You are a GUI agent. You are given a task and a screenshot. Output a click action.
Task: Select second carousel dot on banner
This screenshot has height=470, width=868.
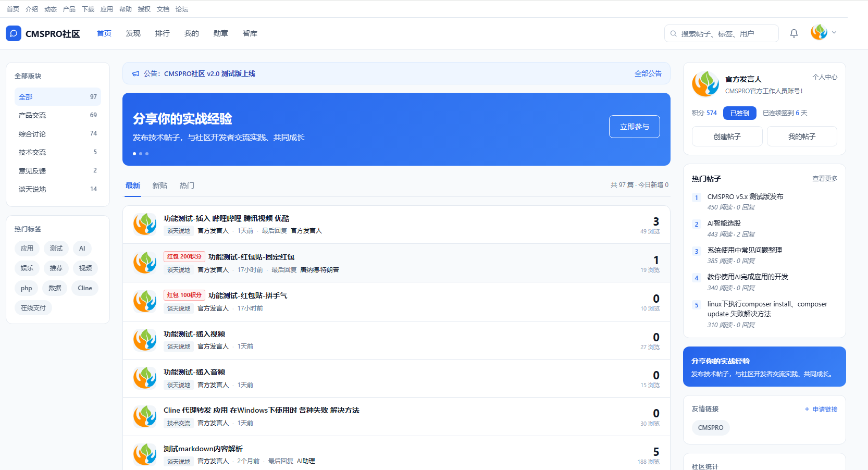(x=141, y=154)
